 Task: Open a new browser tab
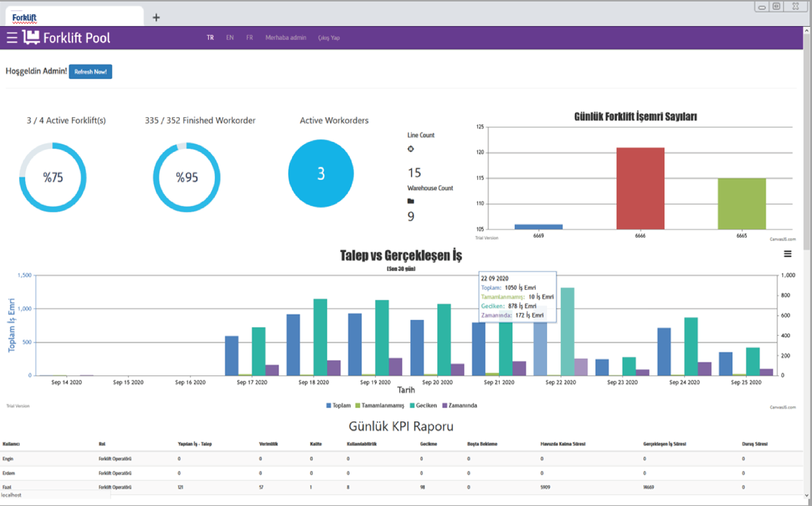pyautogui.click(x=156, y=17)
